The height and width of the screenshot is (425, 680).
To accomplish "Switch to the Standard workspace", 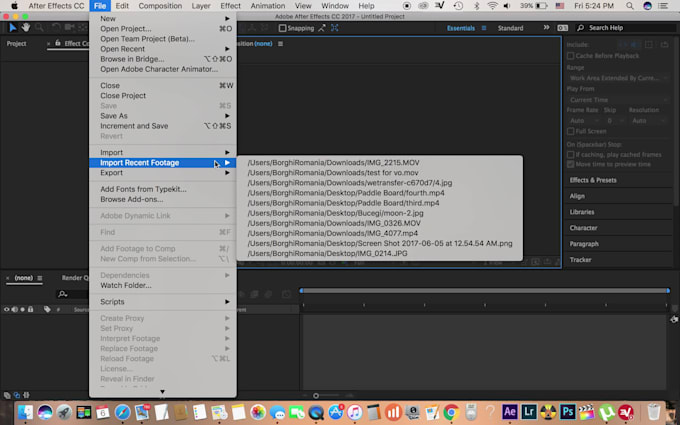I will (510, 28).
